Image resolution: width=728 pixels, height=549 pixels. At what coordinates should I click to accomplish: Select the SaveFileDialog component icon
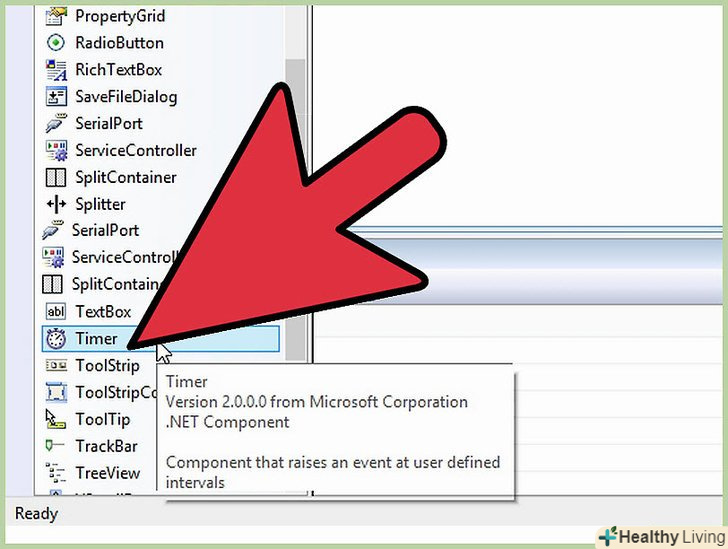pos(56,97)
